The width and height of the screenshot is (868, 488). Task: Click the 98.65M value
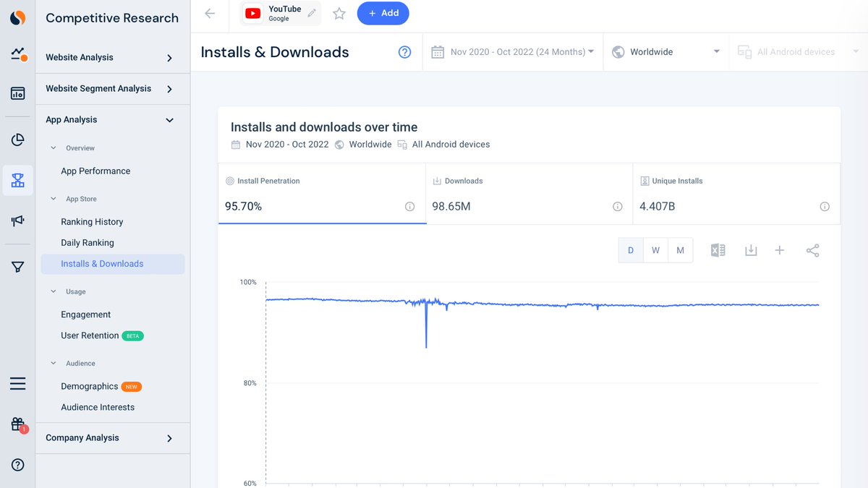(x=451, y=207)
